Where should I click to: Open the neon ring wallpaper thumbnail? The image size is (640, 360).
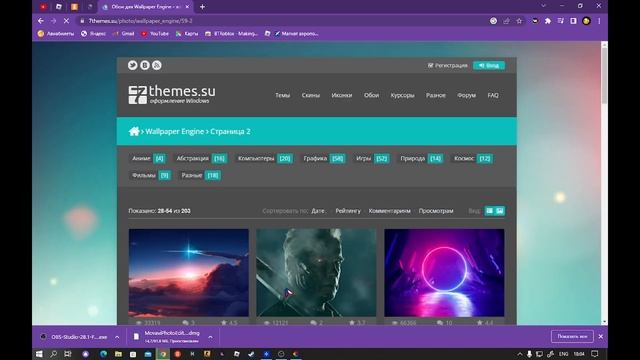pyautogui.click(x=444, y=273)
